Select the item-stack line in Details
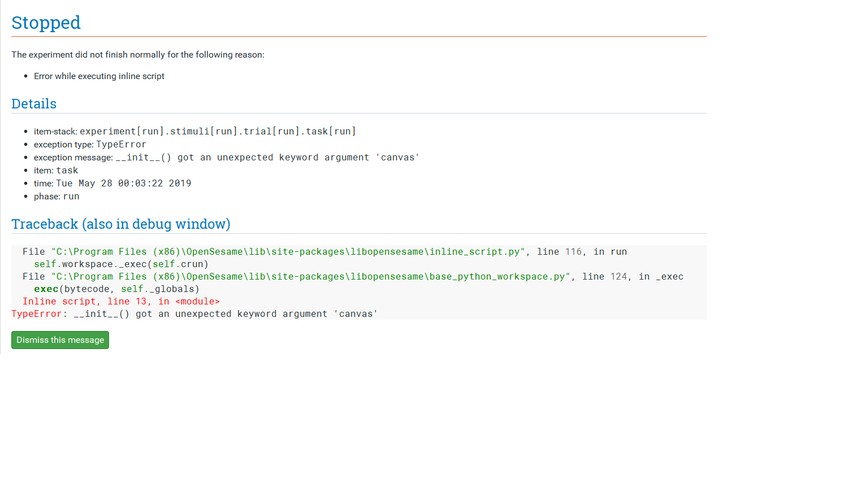 [x=195, y=132]
